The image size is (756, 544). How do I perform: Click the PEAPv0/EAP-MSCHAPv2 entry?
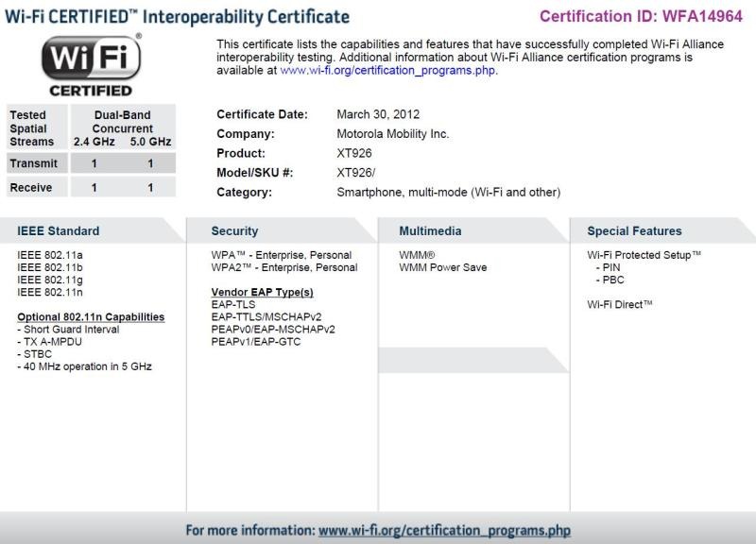pyautogui.click(x=273, y=330)
